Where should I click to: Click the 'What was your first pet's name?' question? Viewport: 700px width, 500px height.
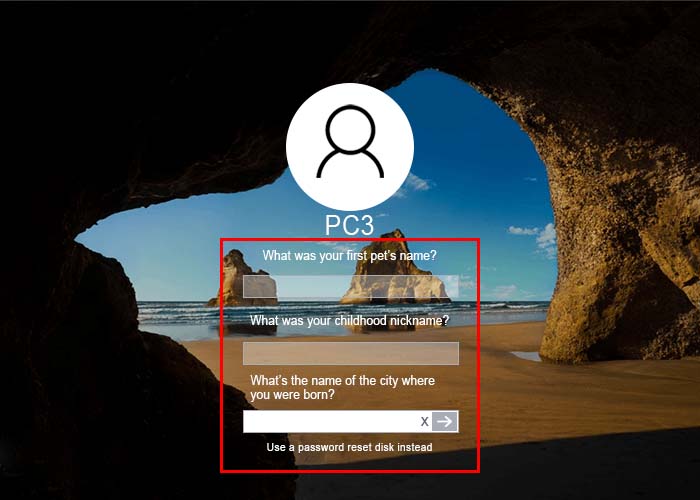tap(349, 256)
